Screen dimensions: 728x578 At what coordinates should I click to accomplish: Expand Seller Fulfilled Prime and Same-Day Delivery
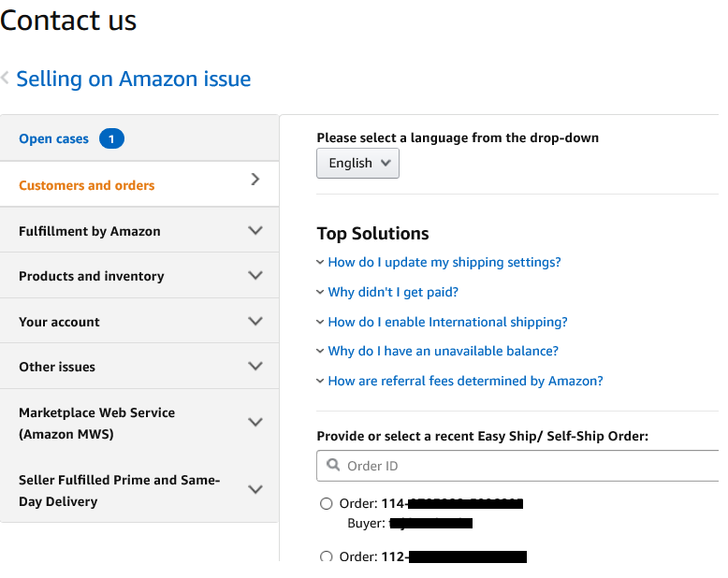255,490
